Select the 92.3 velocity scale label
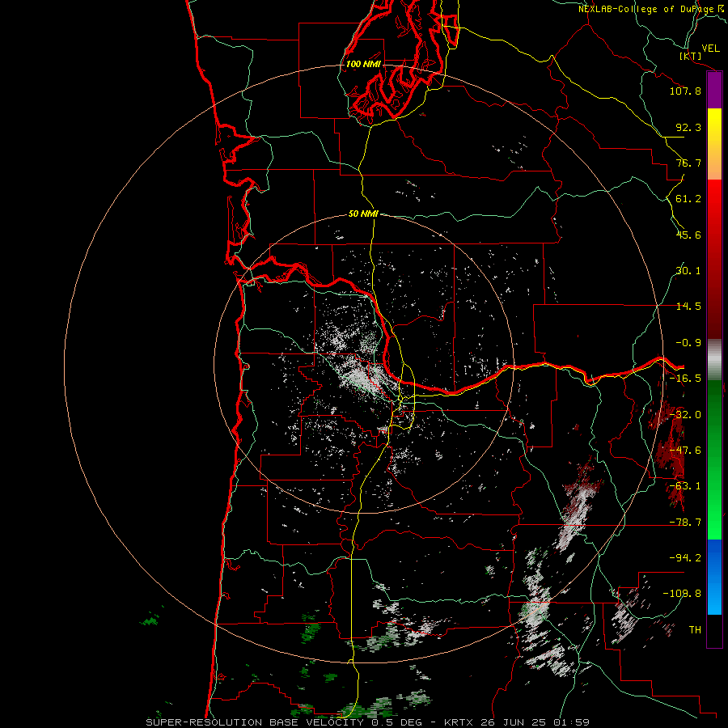 (x=688, y=127)
